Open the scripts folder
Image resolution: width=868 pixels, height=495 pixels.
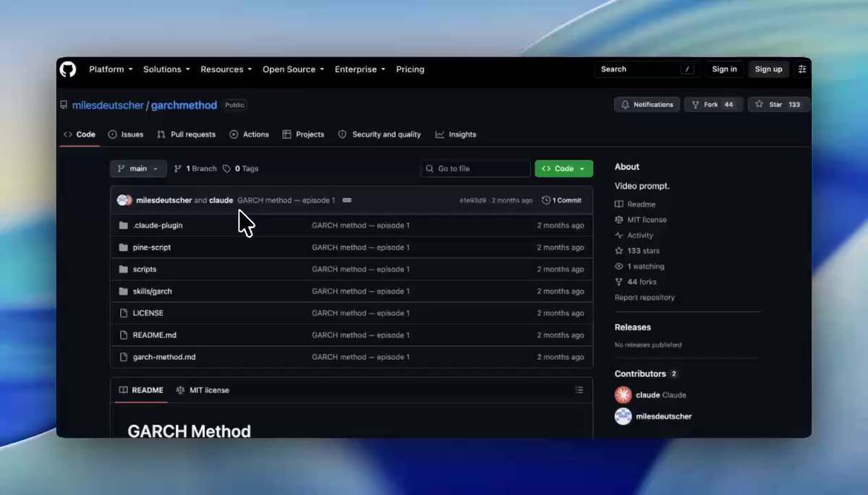click(x=145, y=269)
